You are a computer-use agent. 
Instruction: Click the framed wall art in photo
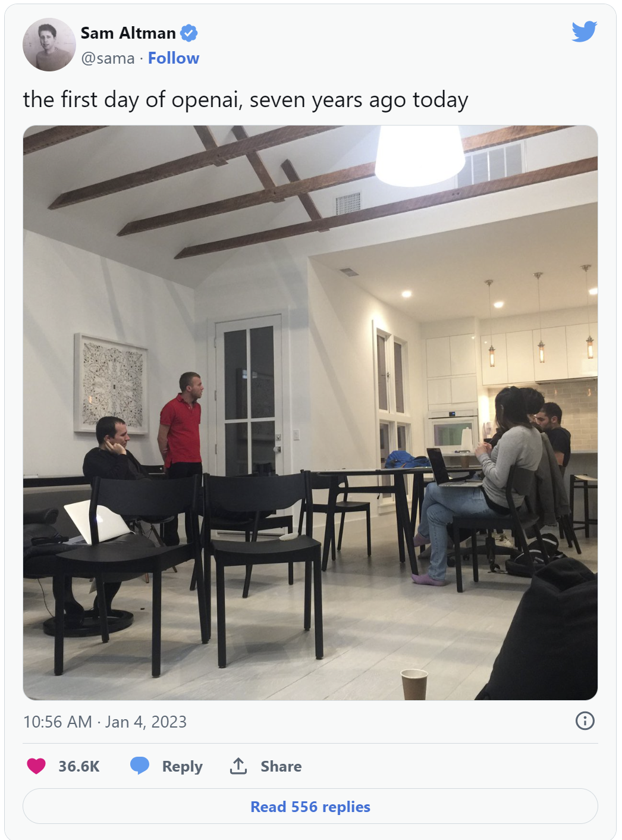[x=111, y=384]
